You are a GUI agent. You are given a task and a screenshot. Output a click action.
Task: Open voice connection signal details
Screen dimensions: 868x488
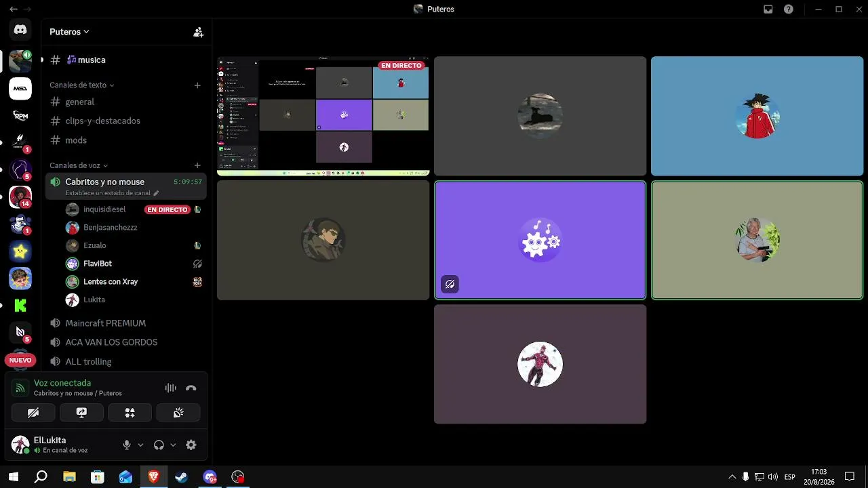click(x=20, y=388)
